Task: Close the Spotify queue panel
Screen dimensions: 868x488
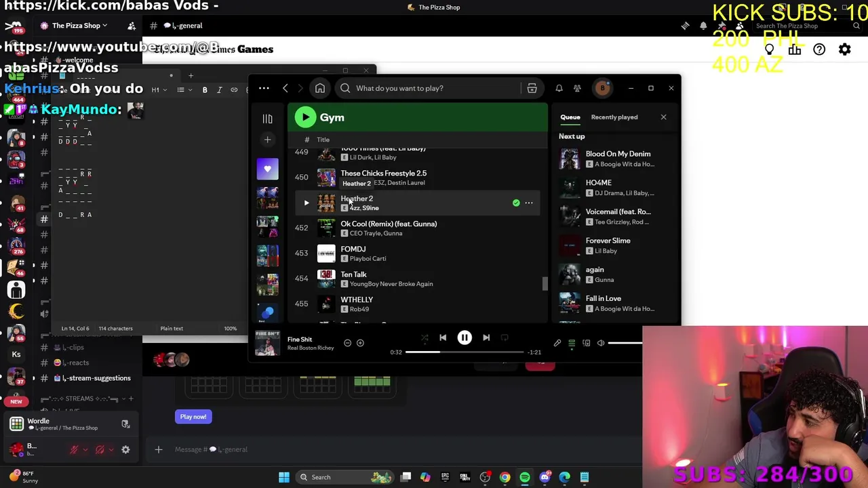Action: click(663, 117)
